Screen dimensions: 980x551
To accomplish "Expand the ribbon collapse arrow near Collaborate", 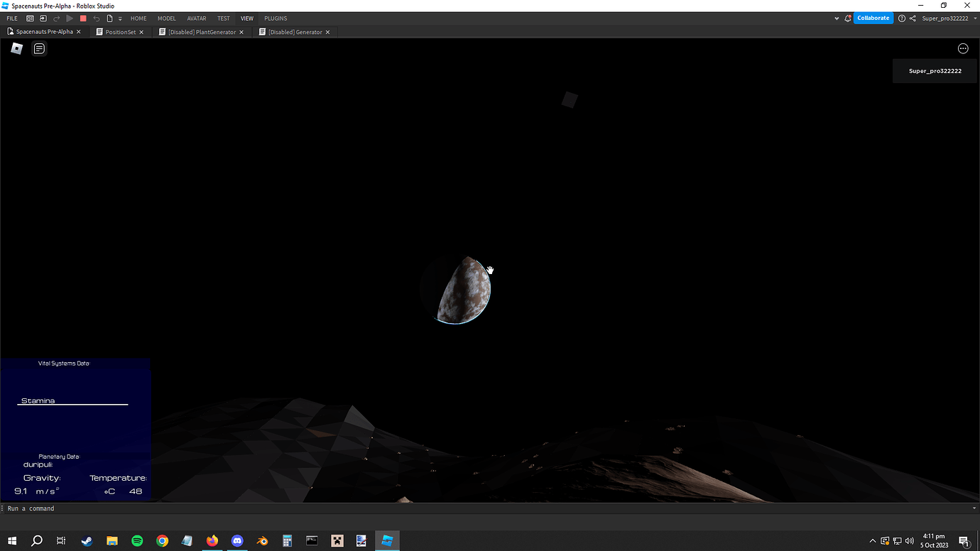I will (837, 18).
